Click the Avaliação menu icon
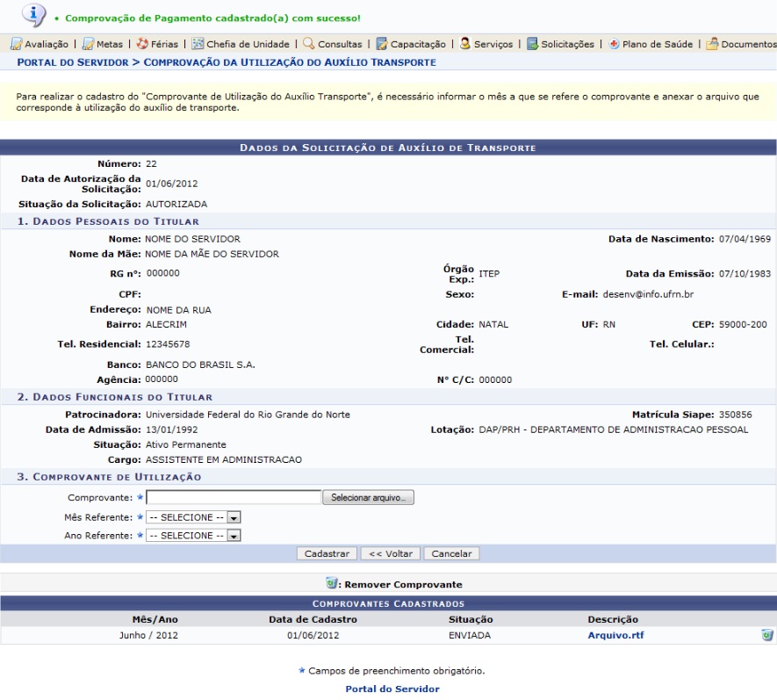This screenshot has width=777, height=700. [16, 44]
